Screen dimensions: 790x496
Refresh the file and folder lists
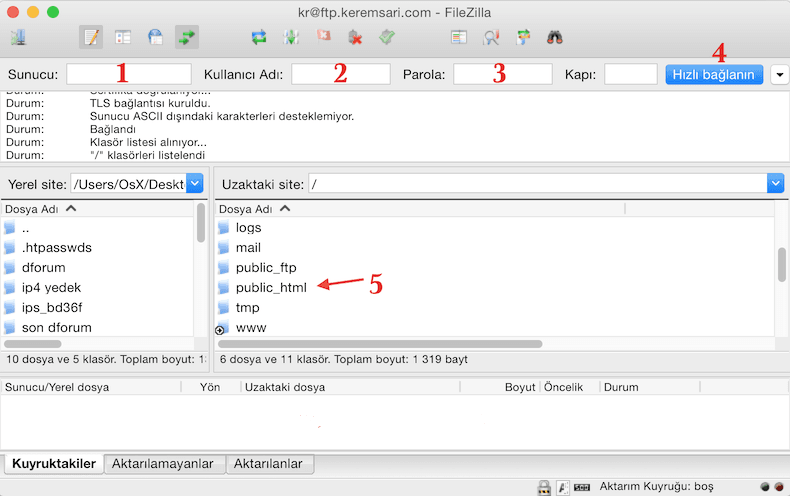pyautogui.click(x=259, y=37)
